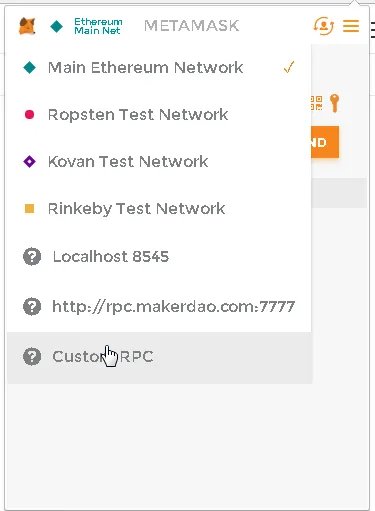The width and height of the screenshot is (375, 511).
Task: Open the orange hamburger menu
Action: click(x=351, y=26)
